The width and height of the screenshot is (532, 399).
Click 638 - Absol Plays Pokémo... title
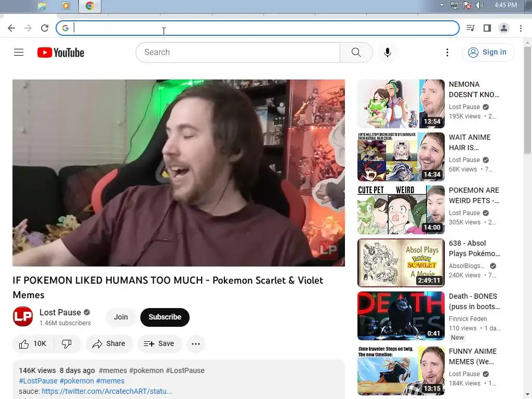click(474, 248)
